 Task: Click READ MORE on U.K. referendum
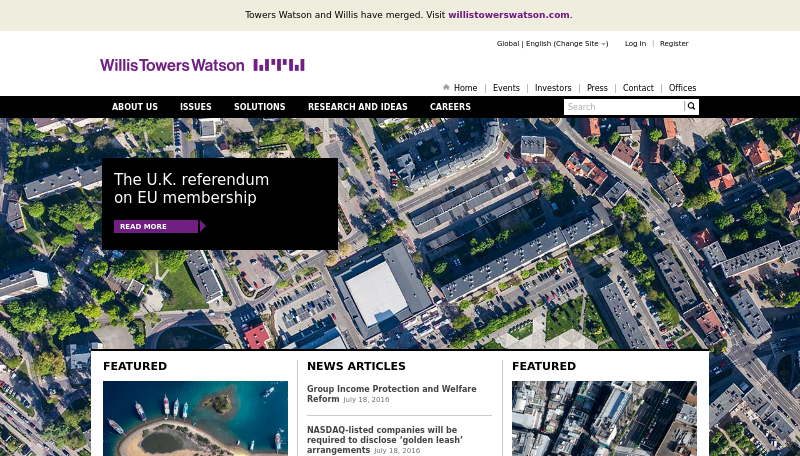[156, 226]
